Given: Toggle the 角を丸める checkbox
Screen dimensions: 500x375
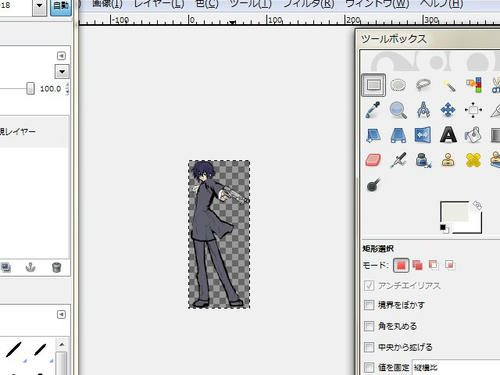Looking at the screenshot, I should pyautogui.click(x=369, y=326).
